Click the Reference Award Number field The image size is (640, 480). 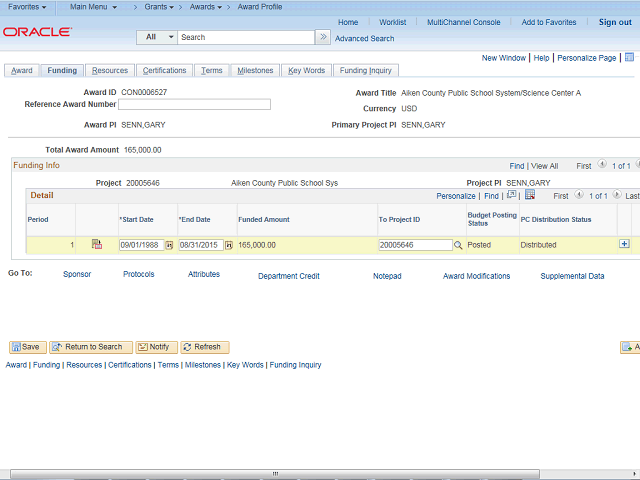click(194, 104)
